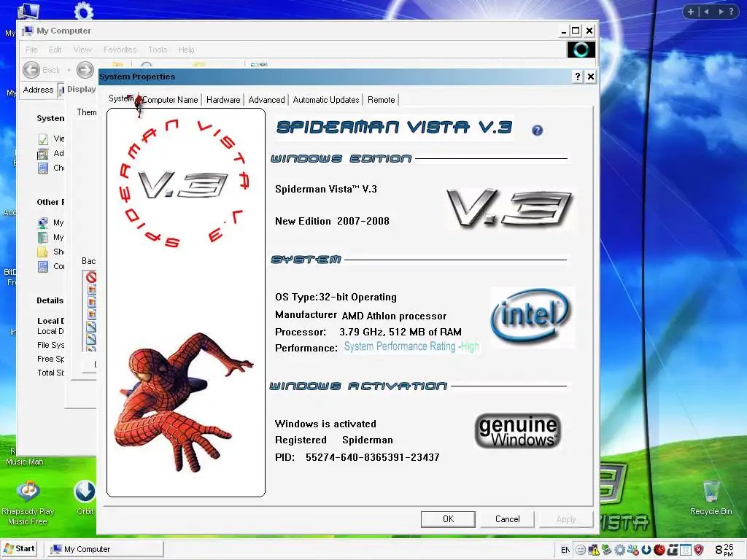Click My Computer taskbar button
747x560 pixels.
(105, 549)
